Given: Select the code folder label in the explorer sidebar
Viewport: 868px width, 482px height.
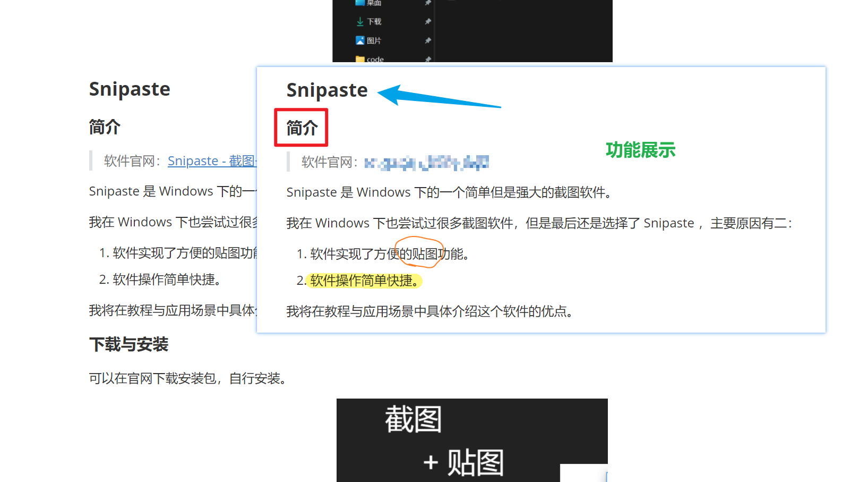Looking at the screenshot, I should click(x=375, y=60).
